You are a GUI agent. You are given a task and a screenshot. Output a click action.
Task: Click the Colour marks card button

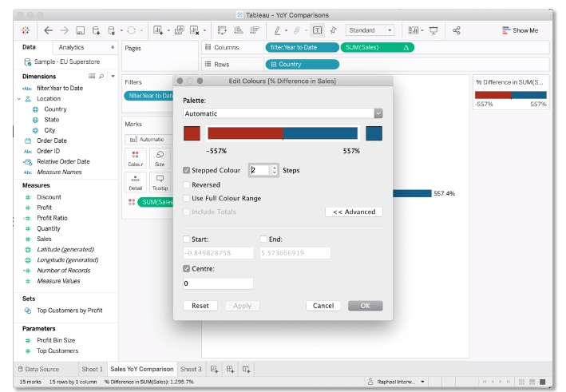(136, 158)
